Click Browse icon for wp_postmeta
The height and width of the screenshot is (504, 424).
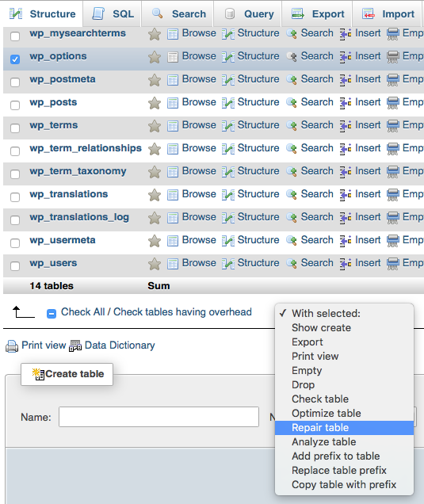pos(173,80)
